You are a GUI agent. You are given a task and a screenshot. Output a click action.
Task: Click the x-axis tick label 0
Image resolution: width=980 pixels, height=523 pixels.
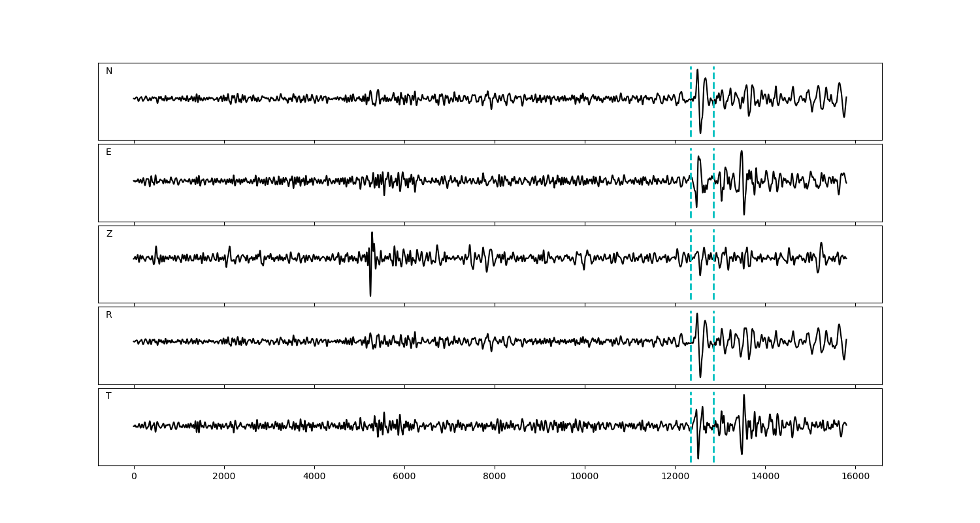134,477
